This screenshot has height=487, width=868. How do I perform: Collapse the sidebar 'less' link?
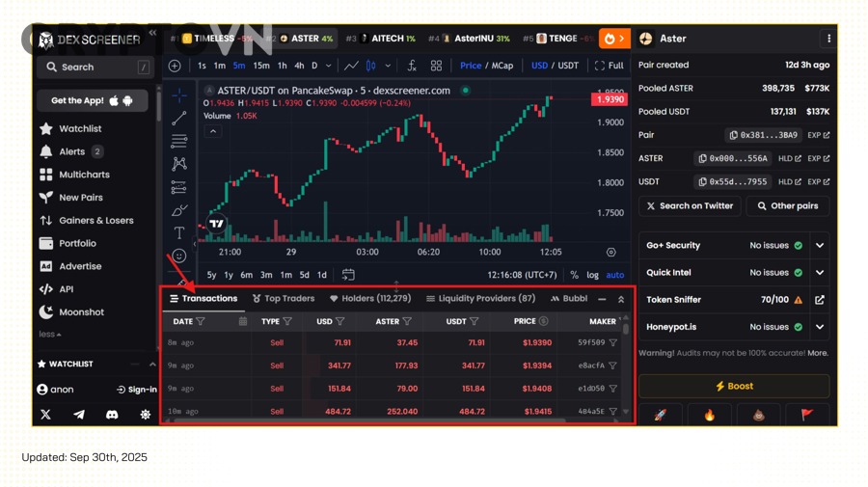pyautogui.click(x=50, y=335)
